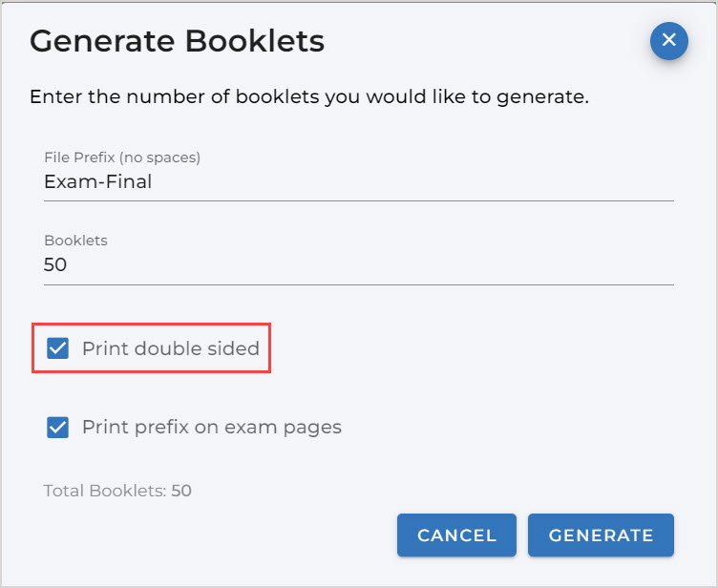
Task: Click the 50 value in Booklets field
Action: tap(55, 265)
